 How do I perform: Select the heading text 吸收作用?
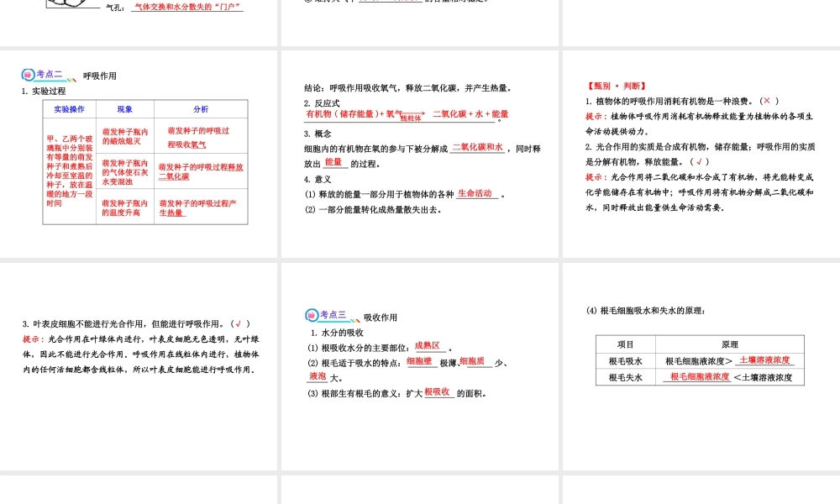(381, 318)
